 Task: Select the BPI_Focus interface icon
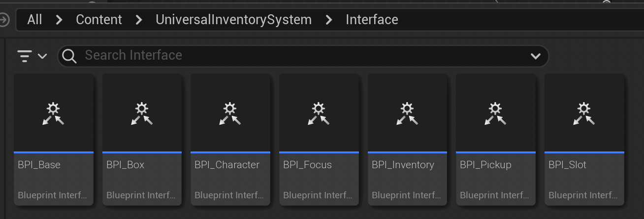[x=319, y=113]
